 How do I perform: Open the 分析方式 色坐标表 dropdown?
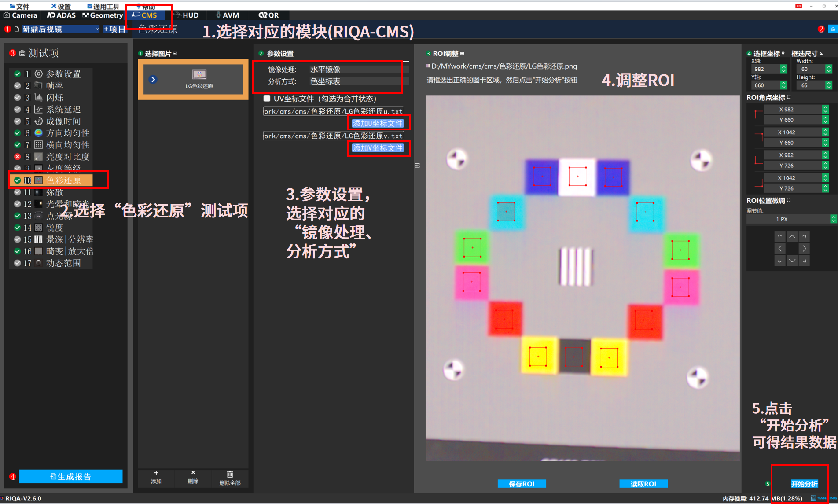pos(357,81)
